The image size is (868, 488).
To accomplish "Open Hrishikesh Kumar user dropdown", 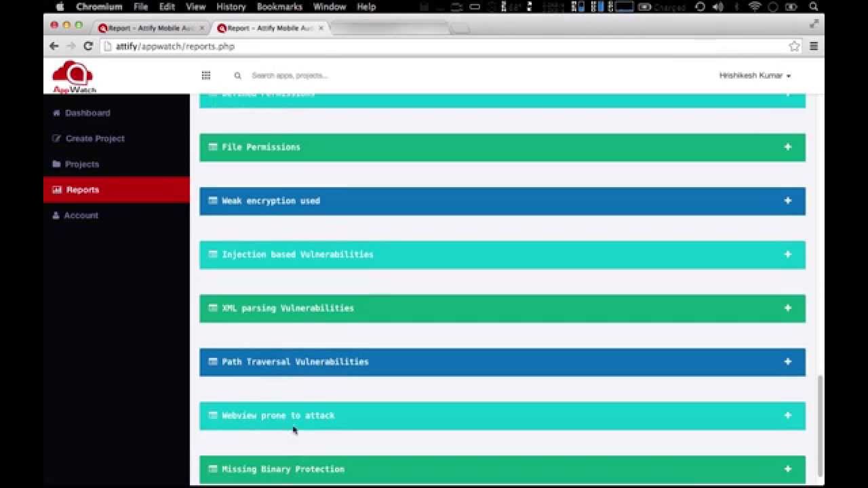I will pyautogui.click(x=755, y=75).
